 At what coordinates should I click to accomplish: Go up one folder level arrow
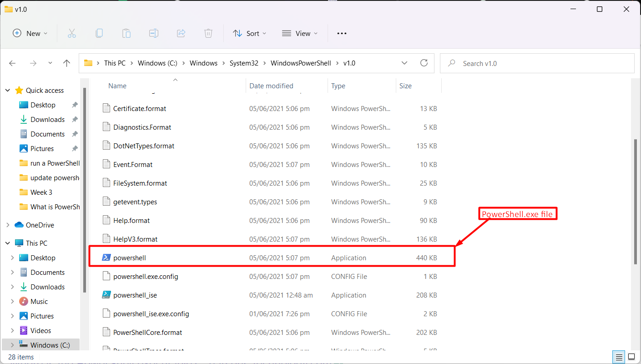point(66,63)
